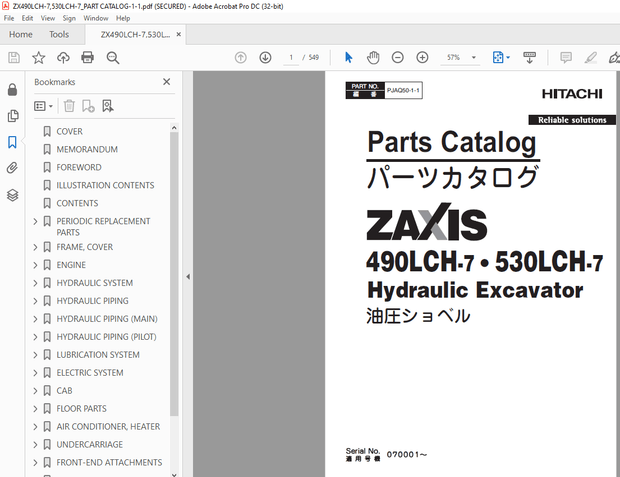The image size is (620, 477).
Task: Jump to COVER bookmark
Action: 69,131
